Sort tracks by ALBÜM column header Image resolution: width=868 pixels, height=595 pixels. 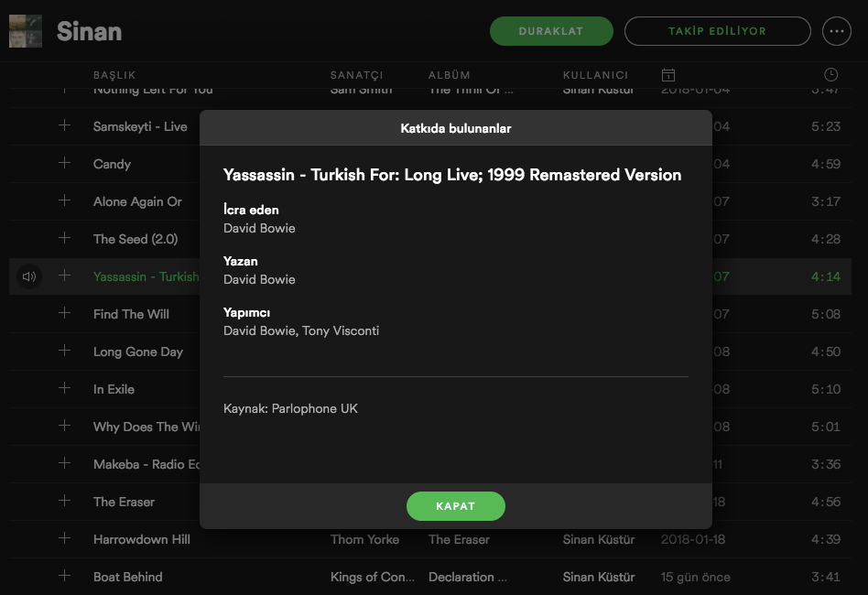tap(449, 75)
